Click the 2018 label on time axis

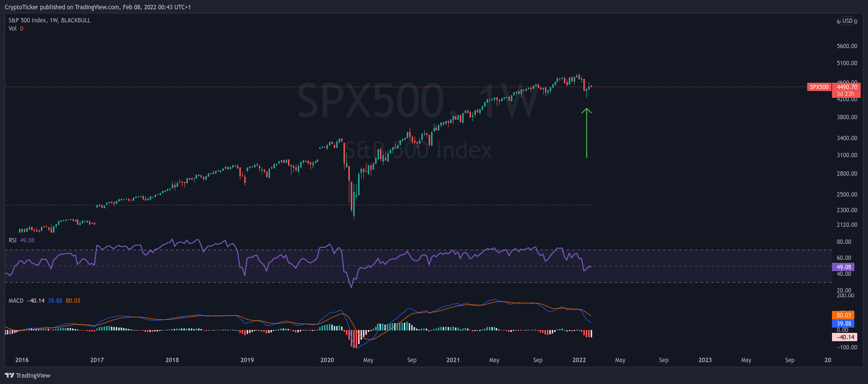(172, 360)
